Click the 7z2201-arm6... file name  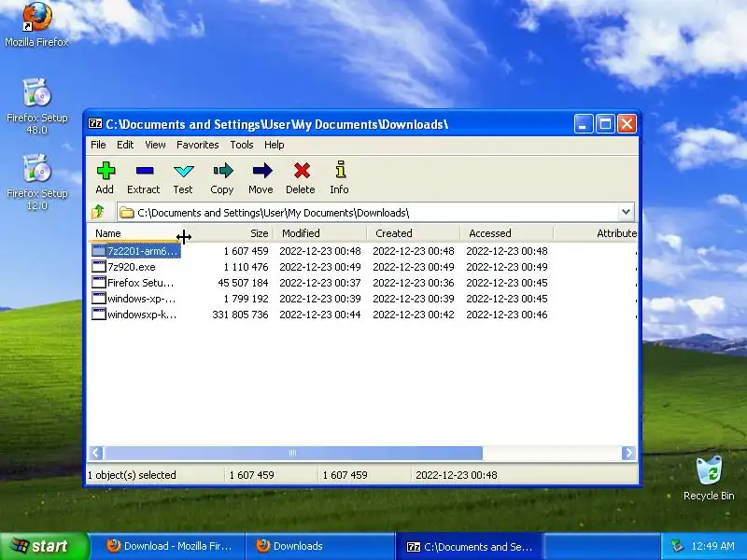point(143,251)
